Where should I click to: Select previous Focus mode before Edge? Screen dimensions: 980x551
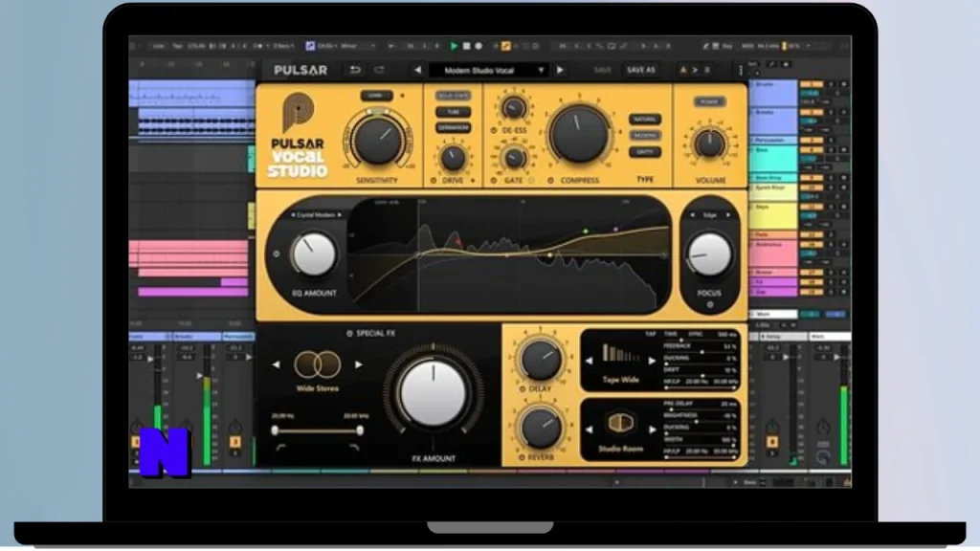(x=692, y=215)
